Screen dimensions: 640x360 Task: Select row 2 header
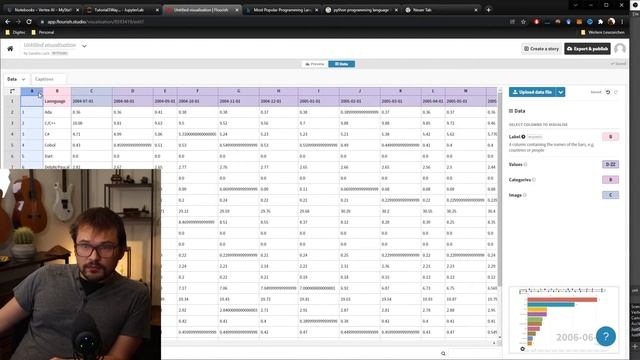point(12,112)
